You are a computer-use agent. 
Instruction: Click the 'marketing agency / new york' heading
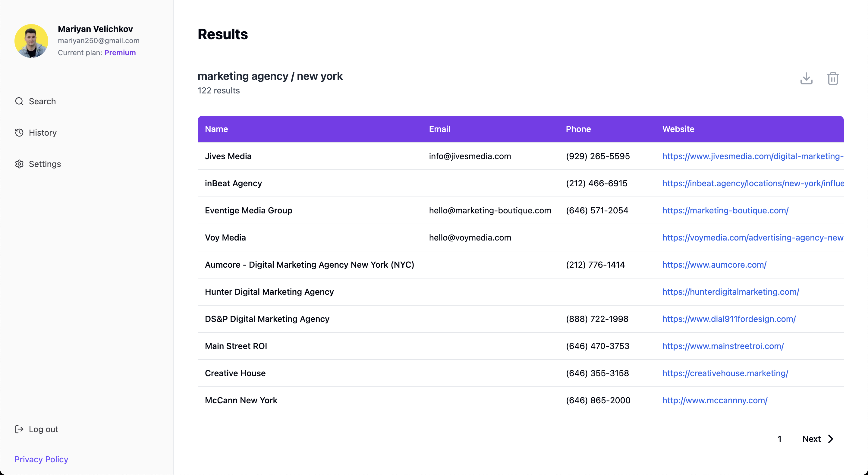[x=270, y=76]
